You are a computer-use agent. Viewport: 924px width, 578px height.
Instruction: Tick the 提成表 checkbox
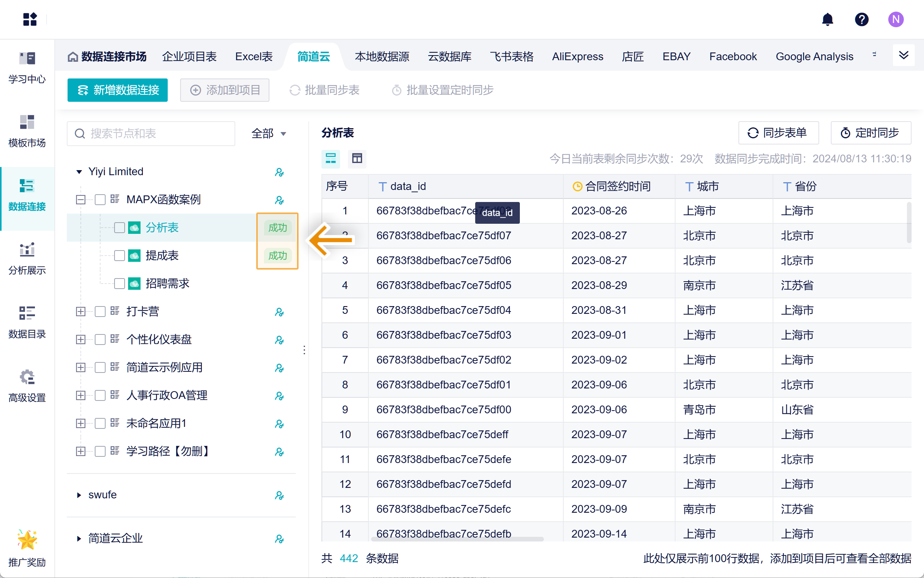[120, 256]
